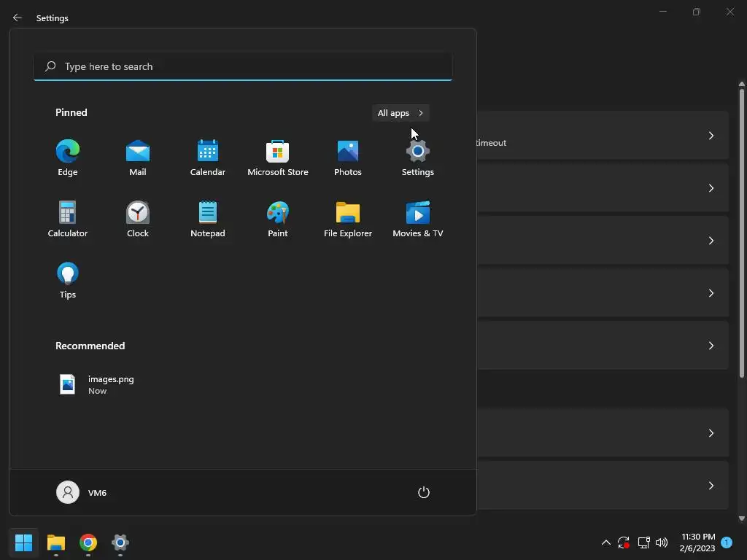The height and width of the screenshot is (560, 747).
Task: Open the notification badge in the taskbar
Action: 727,542
